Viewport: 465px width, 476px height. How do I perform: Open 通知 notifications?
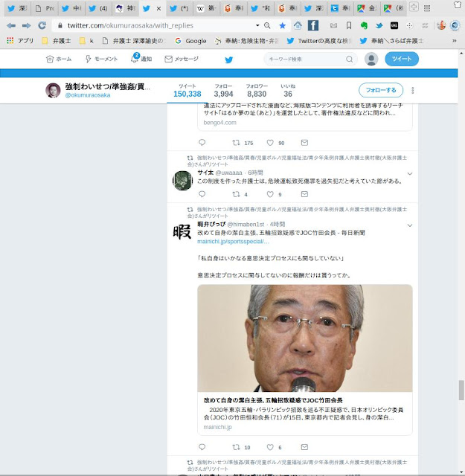tap(141, 58)
